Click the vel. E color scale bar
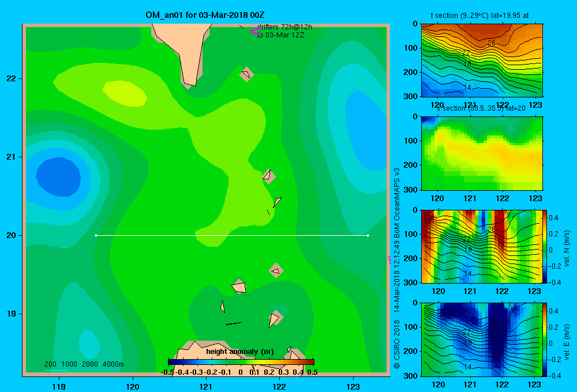577x392 pixels. [x=545, y=340]
